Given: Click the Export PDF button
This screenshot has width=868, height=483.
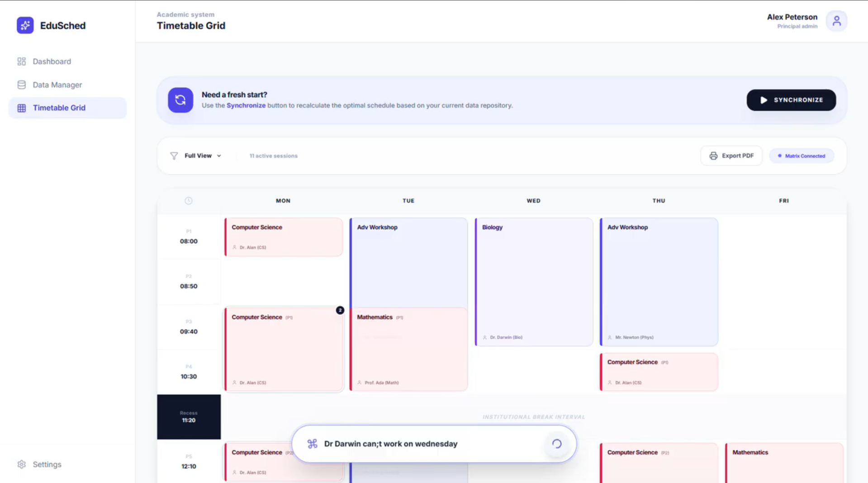Looking at the screenshot, I should pos(731,156).
